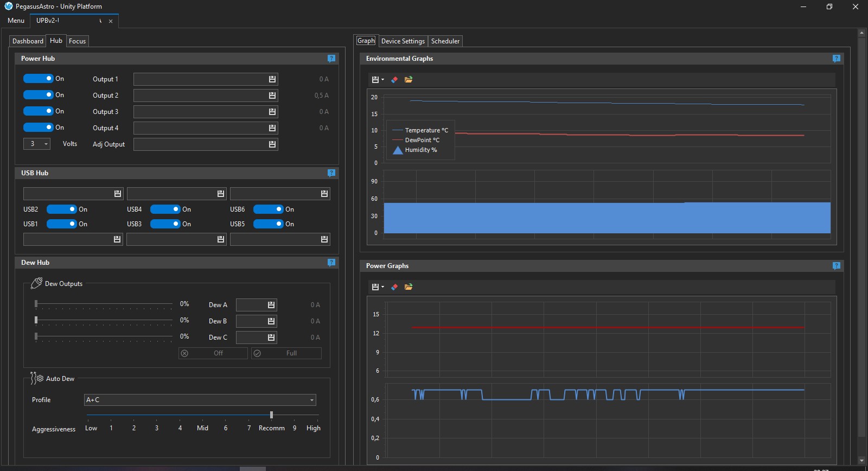Click the Dew B power slider
Viewport: 868px width, 471px height.
103,321
